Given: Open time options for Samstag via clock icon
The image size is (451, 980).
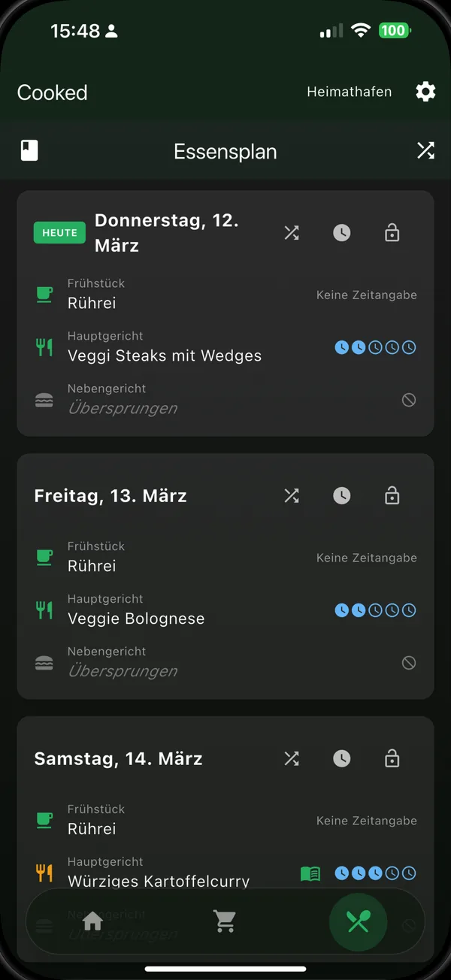Looking at the screenshot, I should click(x=342, y=759).
